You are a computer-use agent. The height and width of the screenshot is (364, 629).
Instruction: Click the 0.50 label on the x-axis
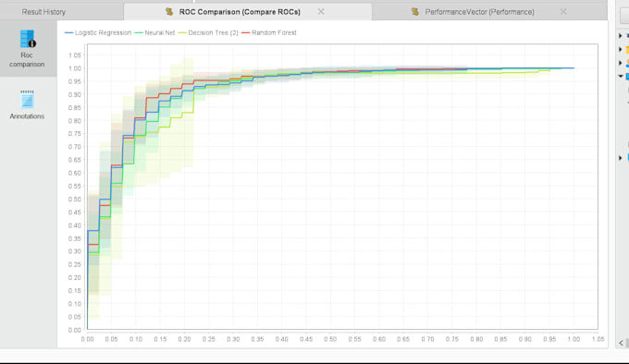[x=330, y=339]
